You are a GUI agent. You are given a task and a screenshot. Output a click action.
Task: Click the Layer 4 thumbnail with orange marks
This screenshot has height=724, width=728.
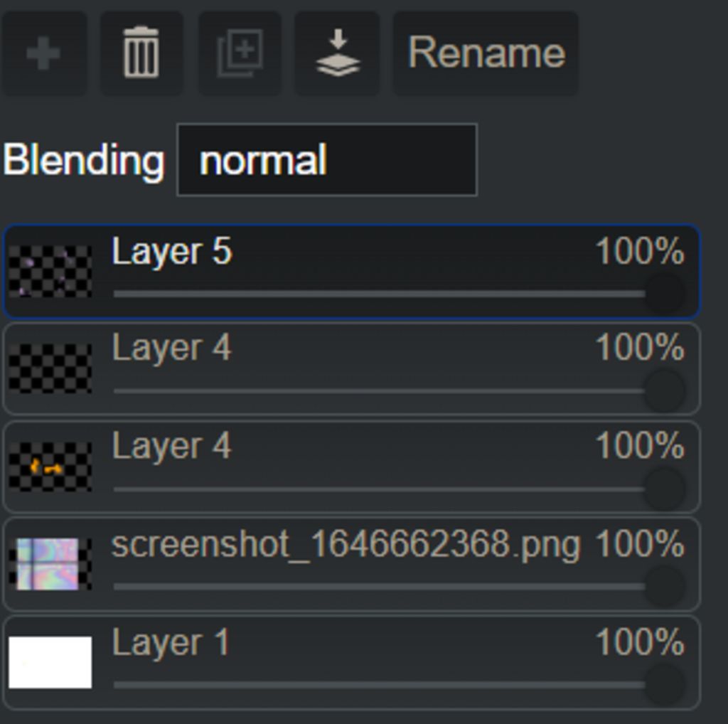click(x=50, y=467)
